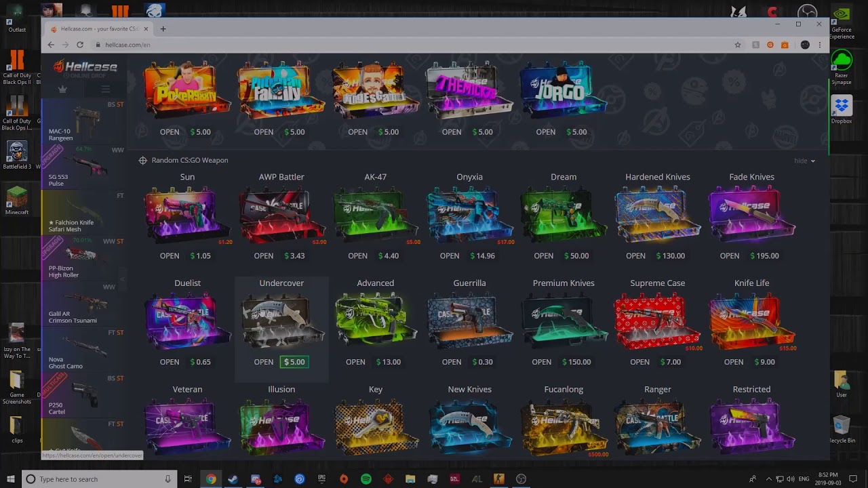The width and height of the screenshot is (868, 488).
Task: Select the Supreme Case image
Action: click(658, 321)
